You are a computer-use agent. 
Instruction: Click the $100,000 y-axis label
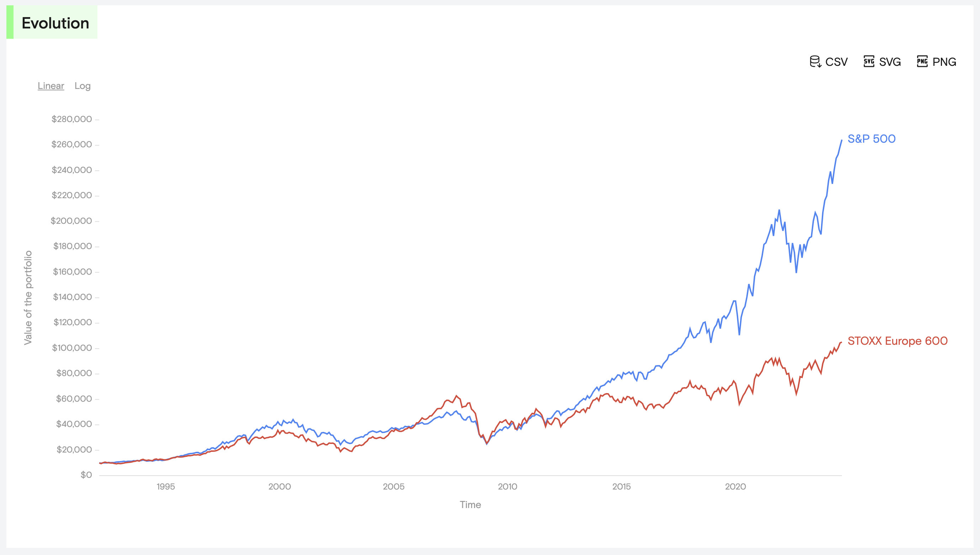point(72,348)
